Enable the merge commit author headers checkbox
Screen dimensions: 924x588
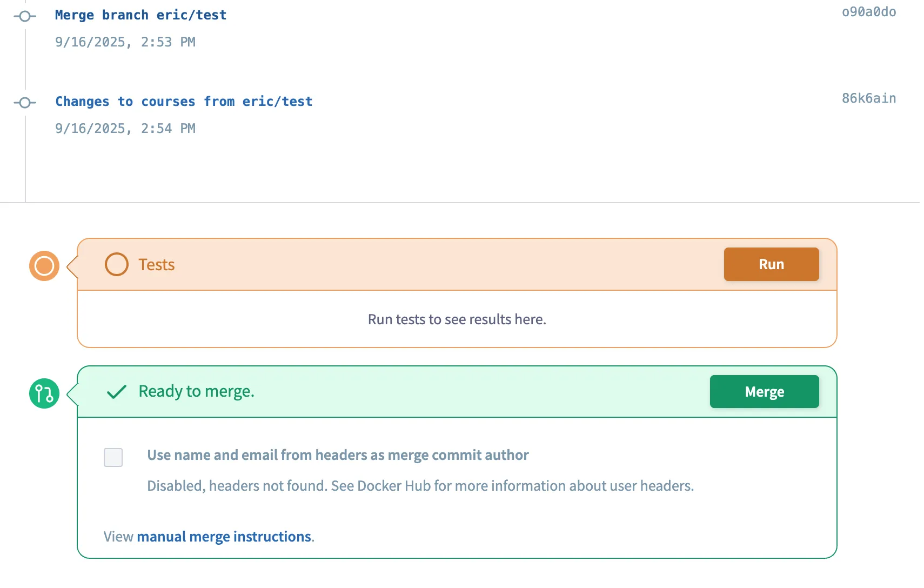(x=113, y=457)
